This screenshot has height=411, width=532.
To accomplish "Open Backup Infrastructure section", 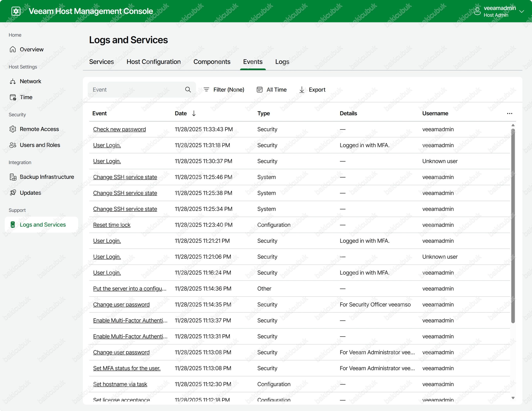I will click(x=47, y=177).
